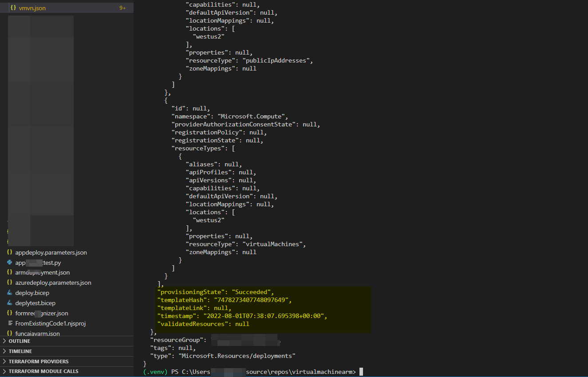Click the Bicep icon beside deploy.bicep
588x377 pixels.
[10, 293]
